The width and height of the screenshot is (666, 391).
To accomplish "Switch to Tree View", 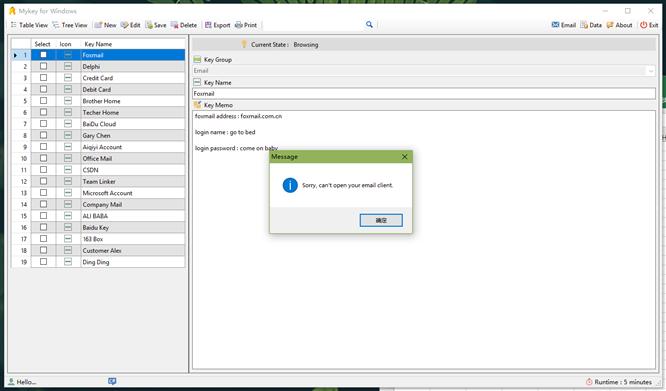I will coord(70,25).
